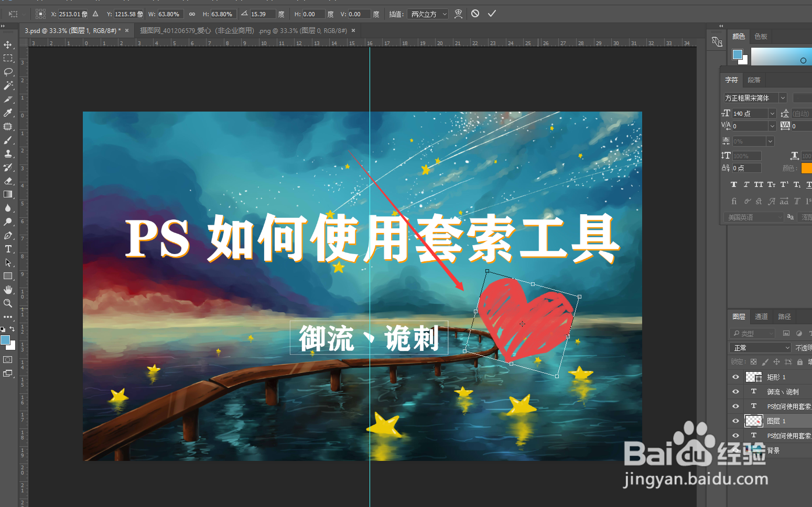Open the 插值 interpolation dropdown
This screenshot has height=507, width=812.
tap(427, 14)
